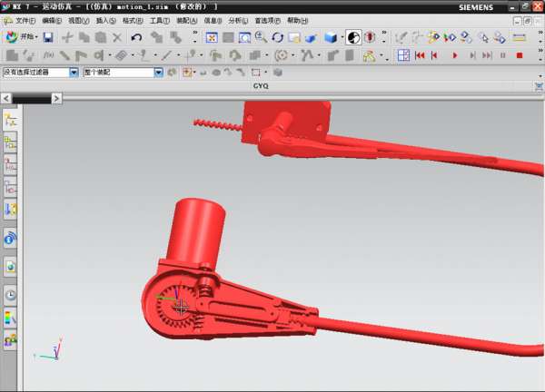Open the 编辑(E) menu
This screenshot has width=545, height=392.
coord(52,21)
